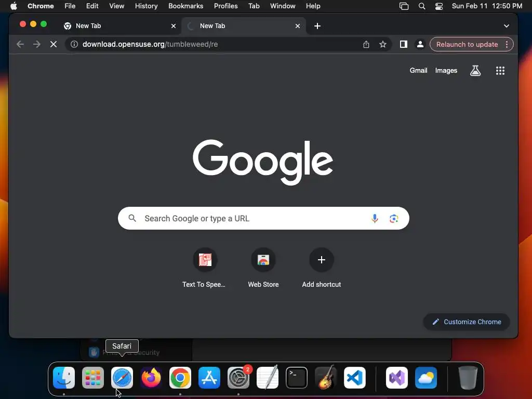This screenshot has height=399, width=532.
Task: Open System Settings from the Dock
Action: pos(238,378)
